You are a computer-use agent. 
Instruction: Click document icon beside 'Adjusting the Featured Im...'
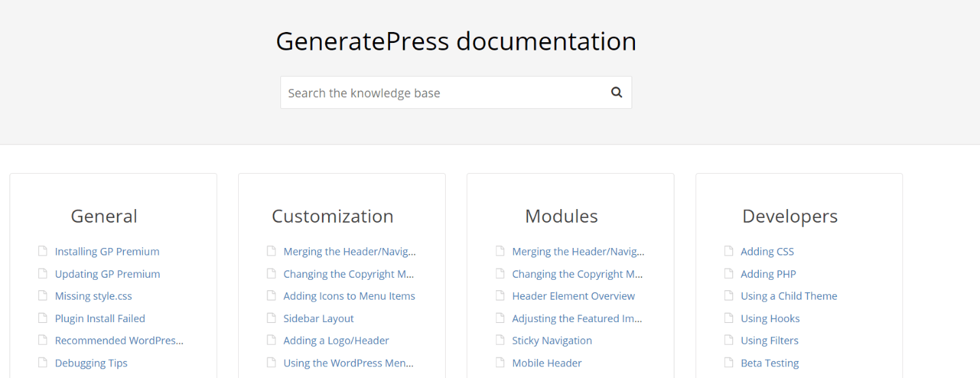500,317
